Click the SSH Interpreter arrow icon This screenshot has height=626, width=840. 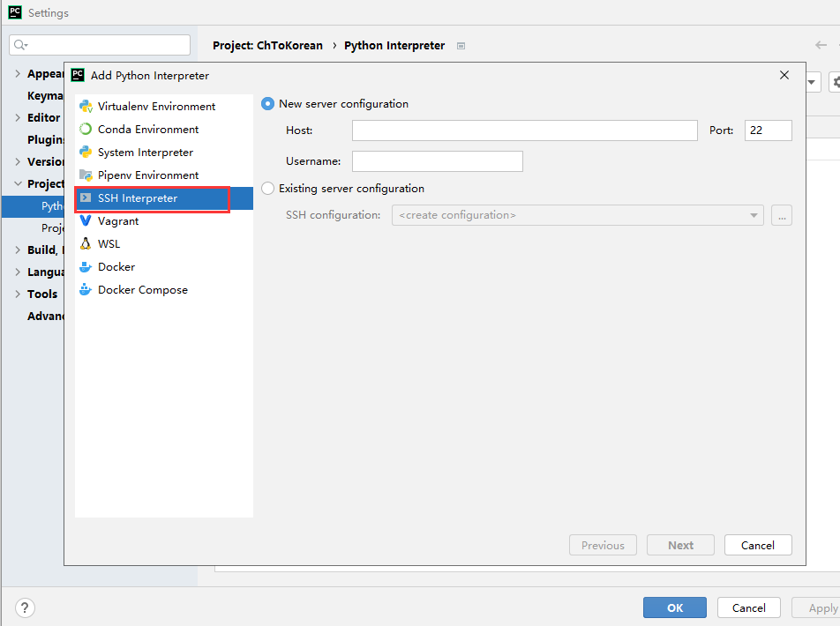(86, 198)
